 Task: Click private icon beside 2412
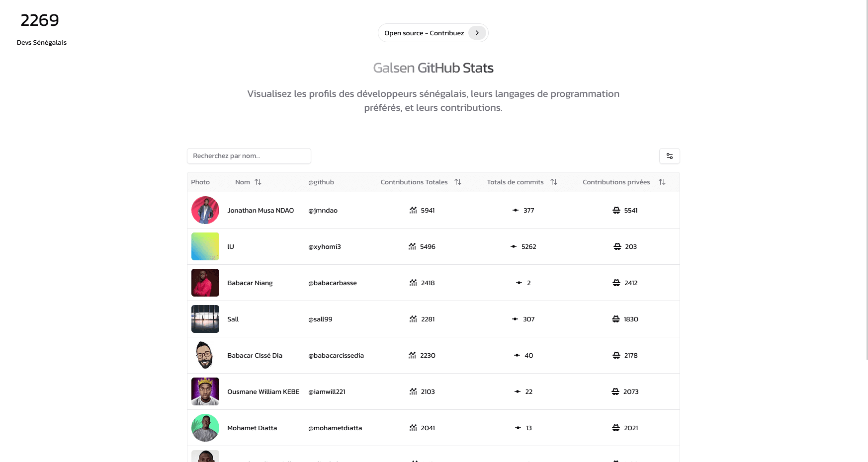point(616,283)
